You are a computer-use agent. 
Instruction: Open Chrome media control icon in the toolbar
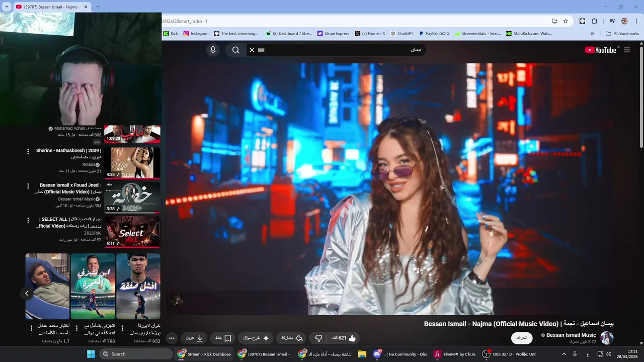[612, 21]
